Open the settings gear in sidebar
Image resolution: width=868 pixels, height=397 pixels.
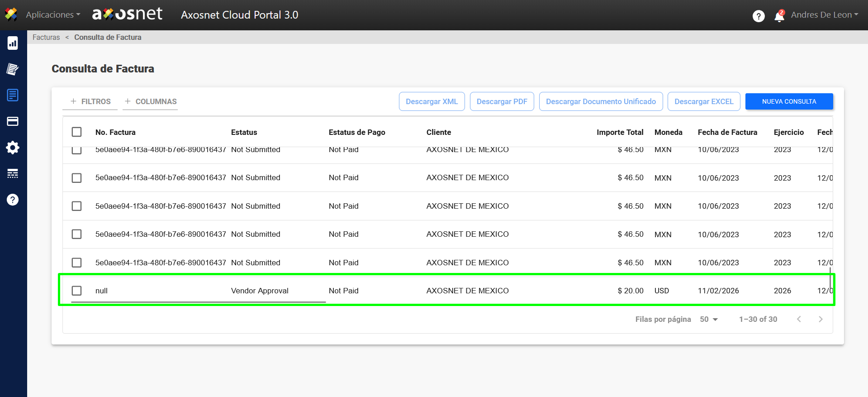click(13, 148)
